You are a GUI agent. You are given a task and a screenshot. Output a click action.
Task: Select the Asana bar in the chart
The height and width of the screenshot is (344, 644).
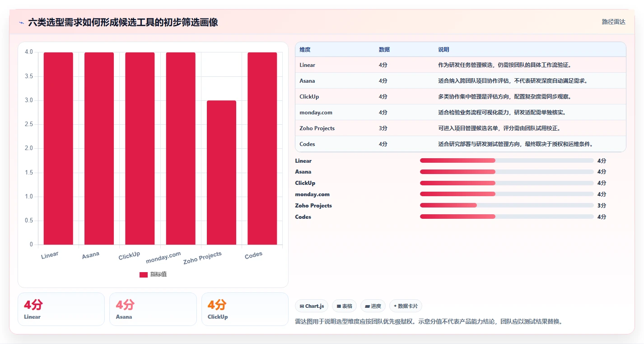(99, 148)
